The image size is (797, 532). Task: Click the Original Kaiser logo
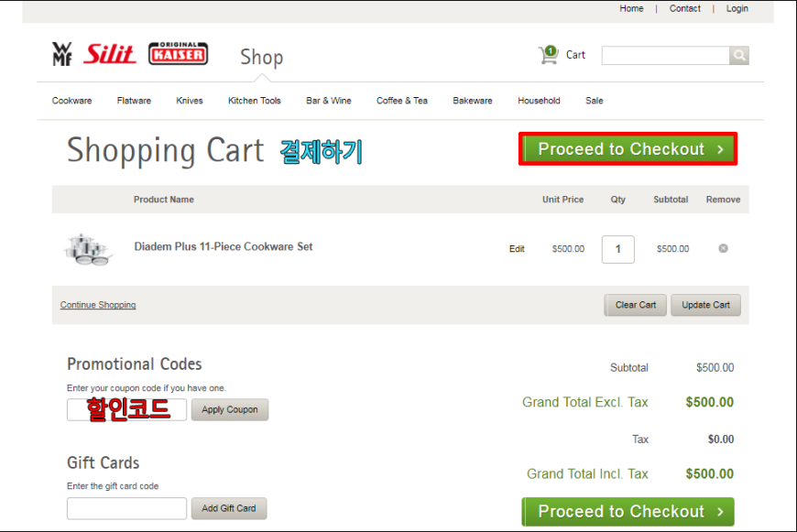click(178, 53)
